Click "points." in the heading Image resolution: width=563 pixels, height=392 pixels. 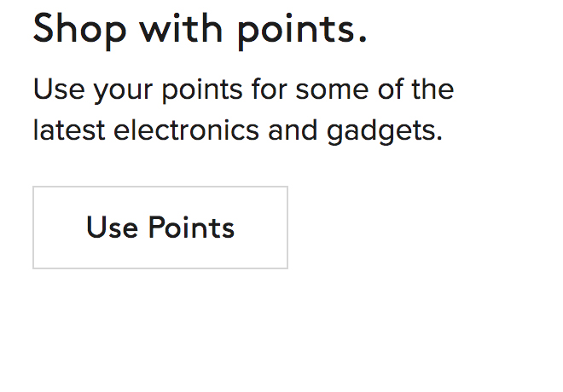point(302,32)
